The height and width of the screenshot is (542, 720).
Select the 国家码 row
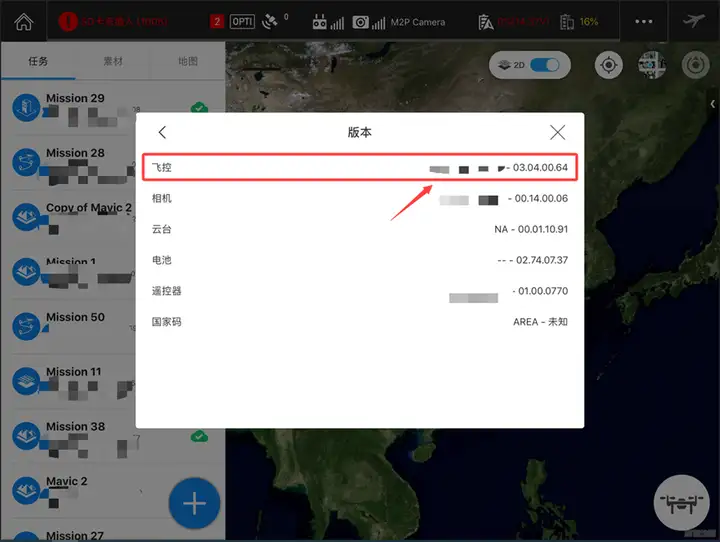(x=360, y=322)
